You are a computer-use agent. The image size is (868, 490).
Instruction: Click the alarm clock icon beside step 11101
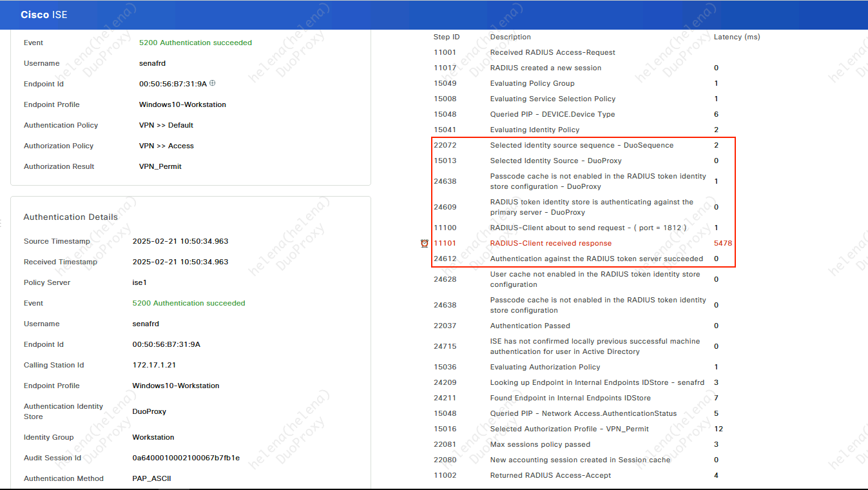point(424,243)
